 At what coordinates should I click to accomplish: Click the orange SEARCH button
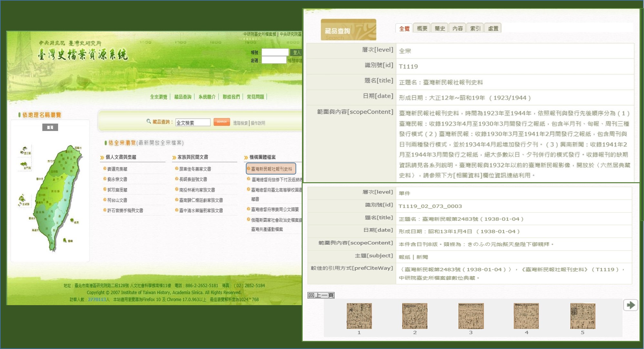(222, 122)
